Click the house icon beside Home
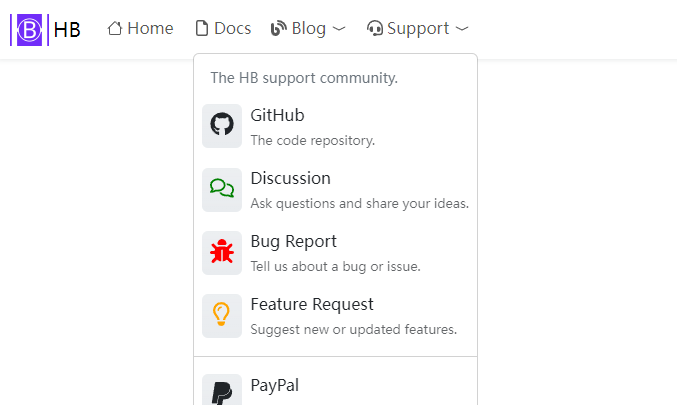Viewport: 677px width, 405px height. [x=115, y=29]
